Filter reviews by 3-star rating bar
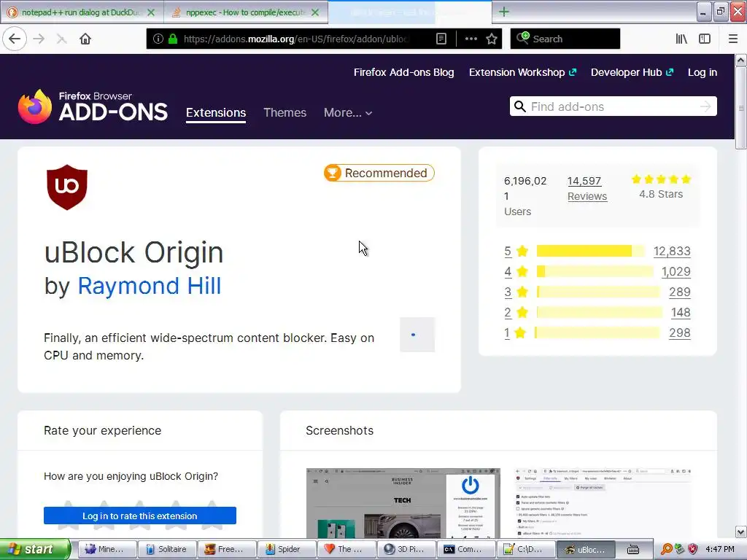The height and width of the screenshot is (560, 747). tap(598, 292)
